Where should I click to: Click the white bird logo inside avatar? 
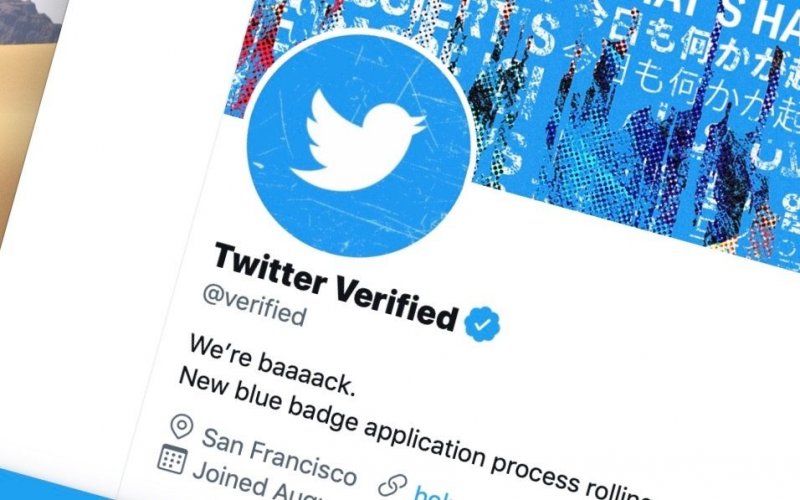click(358, 140)
